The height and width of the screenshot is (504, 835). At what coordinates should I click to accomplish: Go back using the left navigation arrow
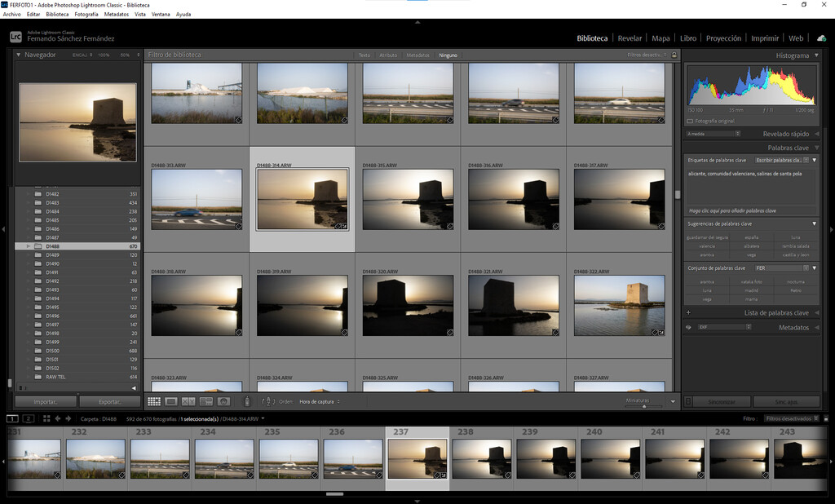[57, 418]
